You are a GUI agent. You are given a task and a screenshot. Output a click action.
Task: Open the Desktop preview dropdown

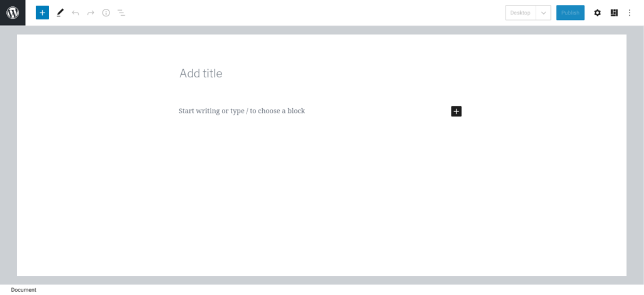(521, 13)
